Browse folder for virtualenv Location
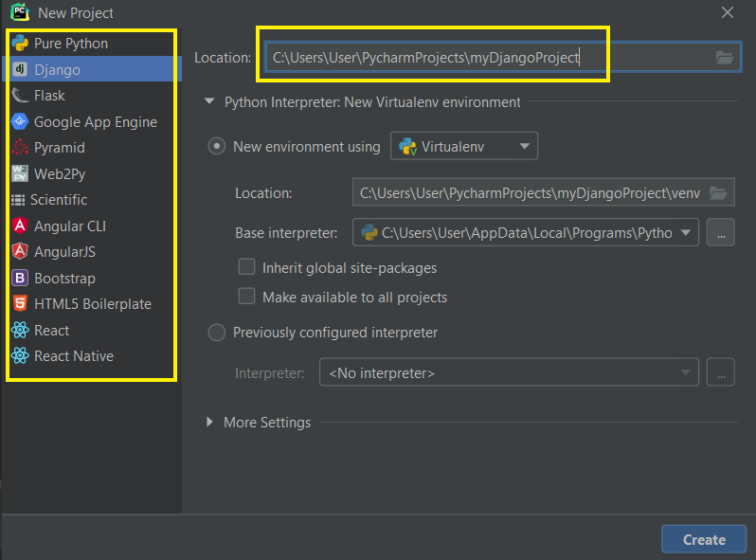The height and width of the screenshot is (560, 756). click(718, 193)
